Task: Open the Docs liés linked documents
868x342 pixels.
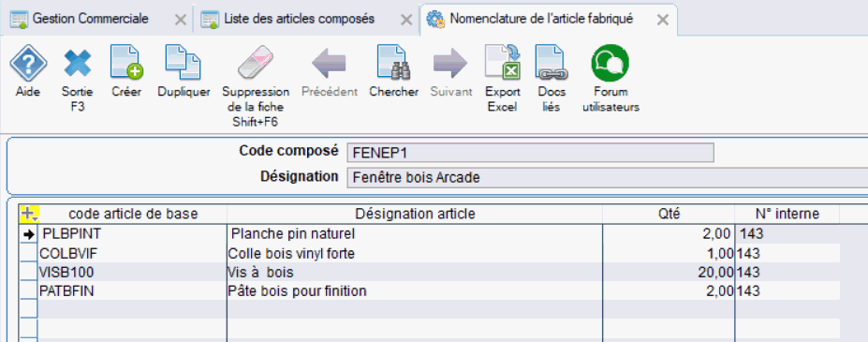Action: pyautogui.click(x=549, y=62)
